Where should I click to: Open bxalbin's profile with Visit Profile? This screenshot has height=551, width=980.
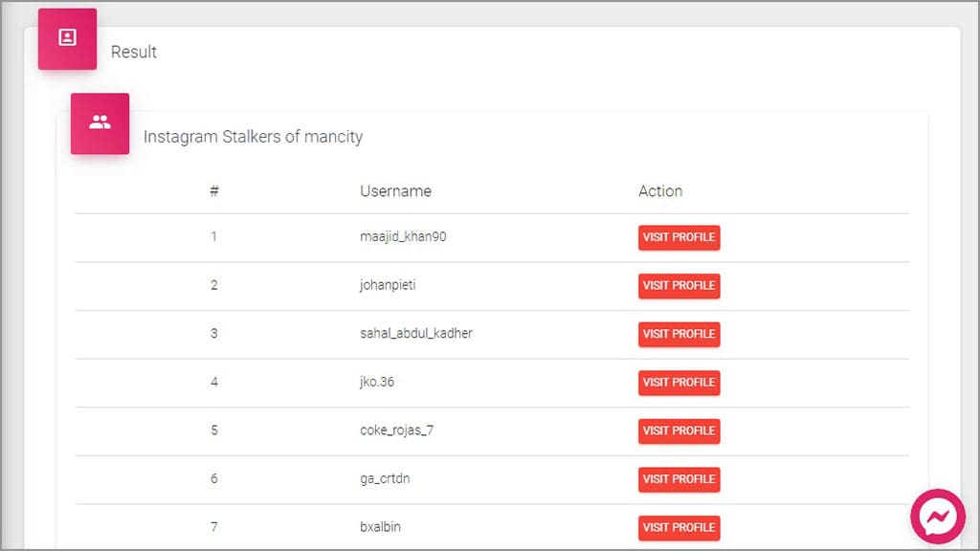pos(679,527)
